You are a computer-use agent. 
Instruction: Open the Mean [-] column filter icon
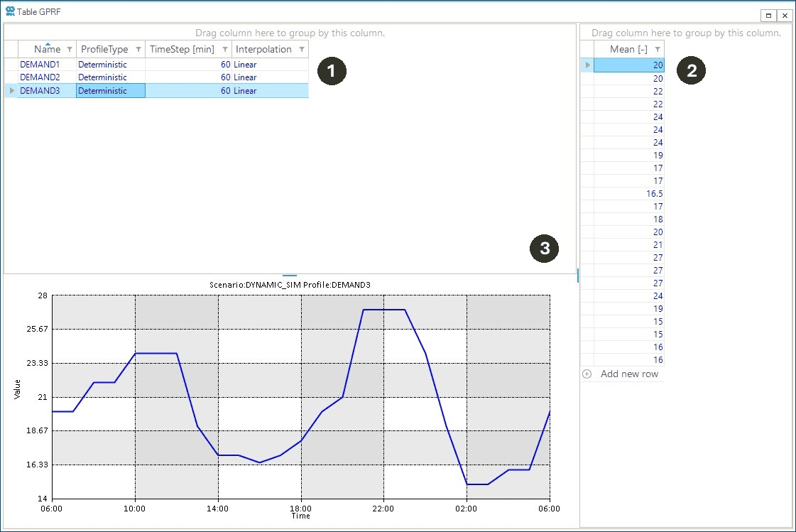pos(658,50)
